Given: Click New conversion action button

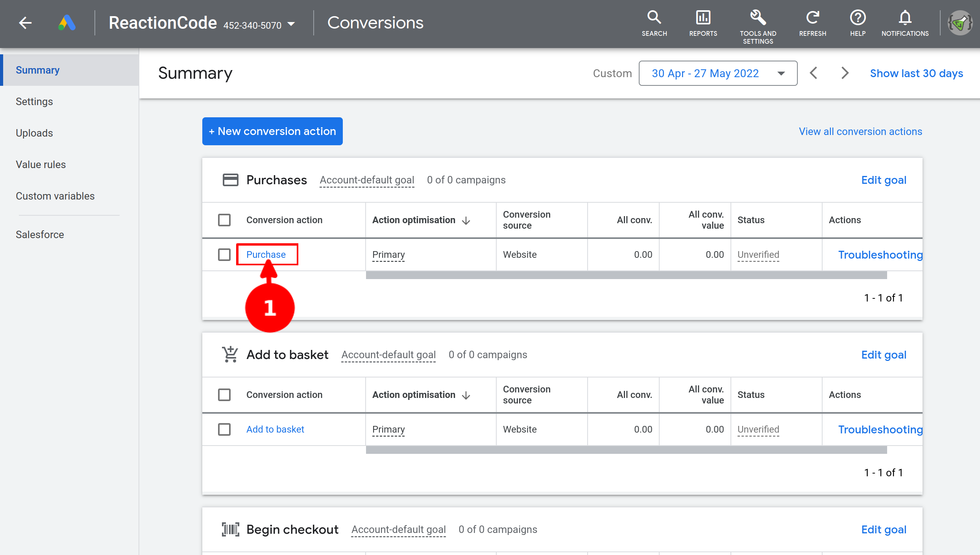Looking at the screenshot, I should point(272,131).
